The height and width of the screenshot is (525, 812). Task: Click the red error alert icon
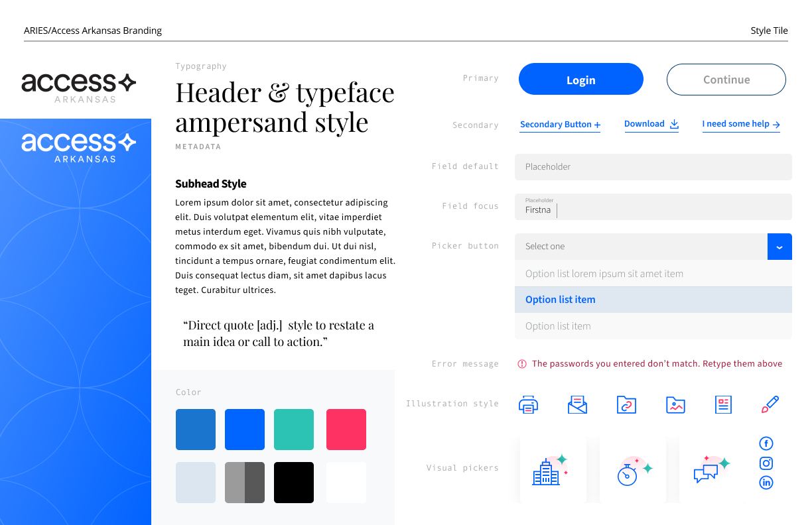point(522,364)
